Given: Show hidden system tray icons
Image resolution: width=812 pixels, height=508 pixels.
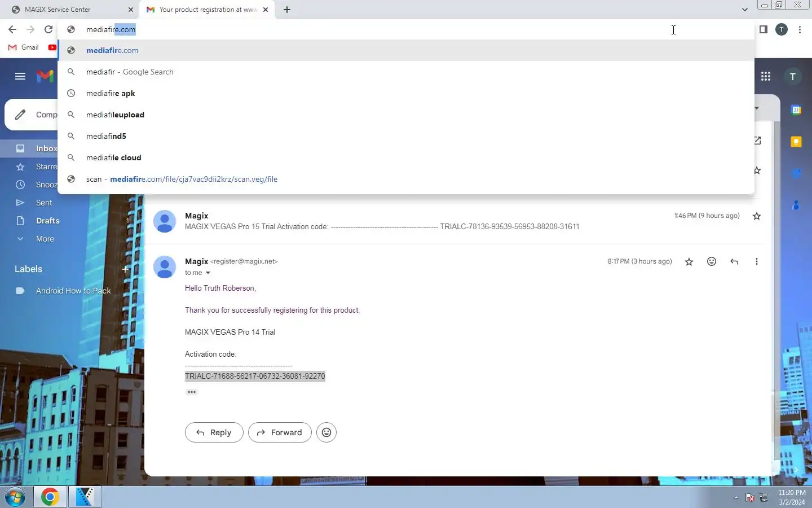Looking at the screenshot, I should (x=736, y=497).
